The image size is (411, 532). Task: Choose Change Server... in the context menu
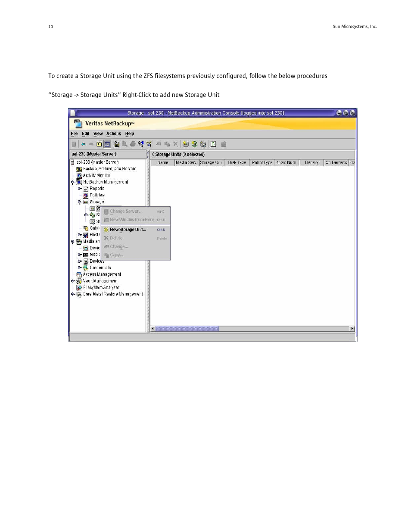[x=135, y=212]
